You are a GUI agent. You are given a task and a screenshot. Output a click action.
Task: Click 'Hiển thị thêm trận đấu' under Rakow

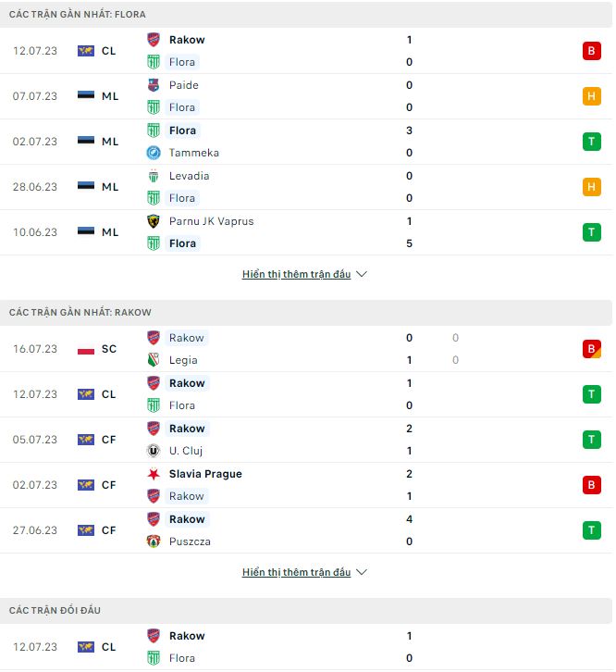(296, 572)
